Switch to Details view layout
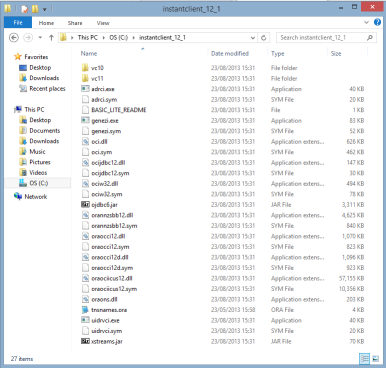386x368 pixels. [365, 359]
